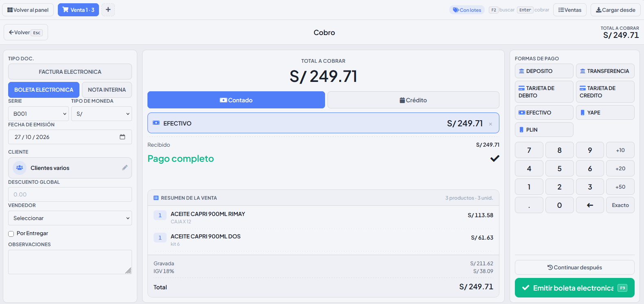Click the Descuento global input
Image resolution: width=644 pixels, height=304 pixels.
click(x=70, y=194)
